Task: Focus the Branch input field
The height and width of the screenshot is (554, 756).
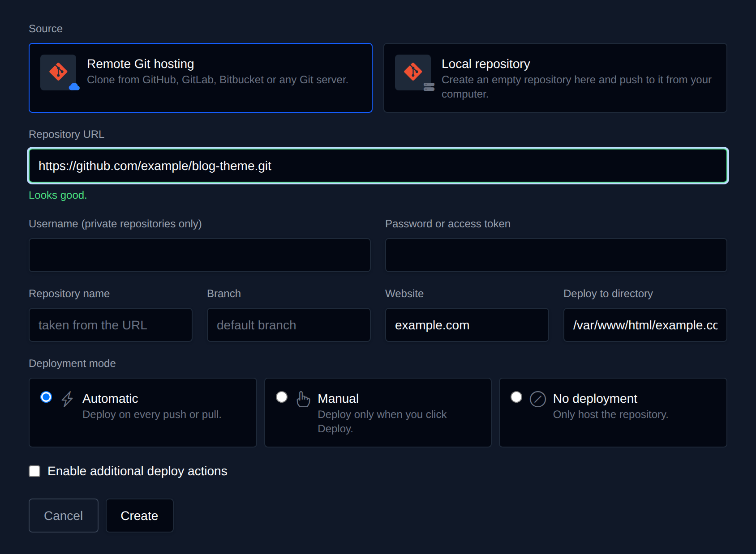Action: [x=289, y=325]
